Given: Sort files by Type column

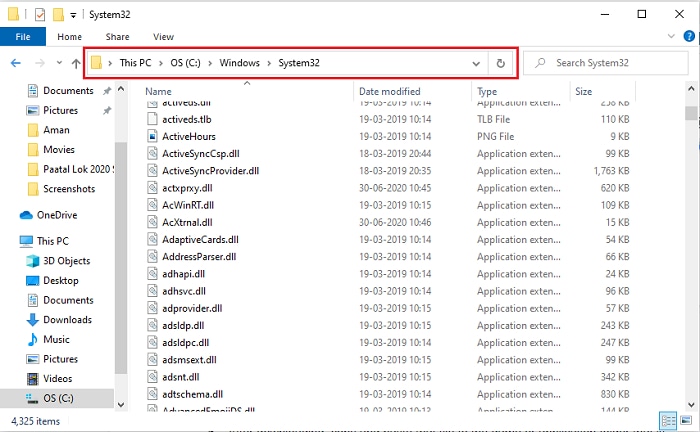Looking at the screenshot, I should 487,91.
